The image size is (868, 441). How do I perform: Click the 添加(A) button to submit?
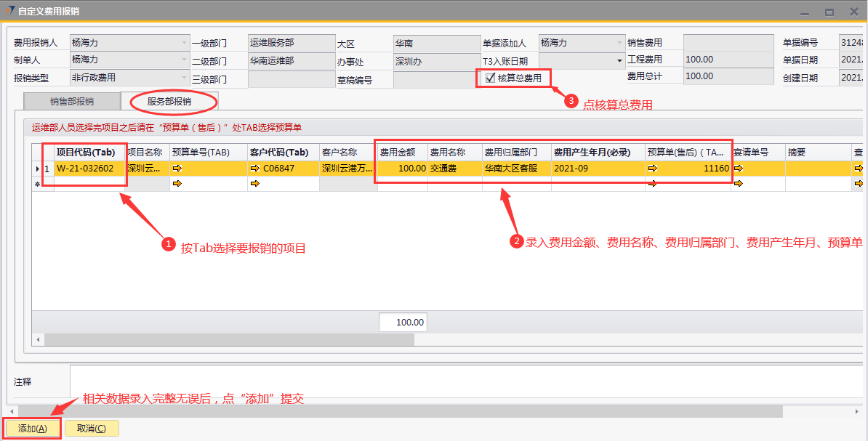coord(33,429)
